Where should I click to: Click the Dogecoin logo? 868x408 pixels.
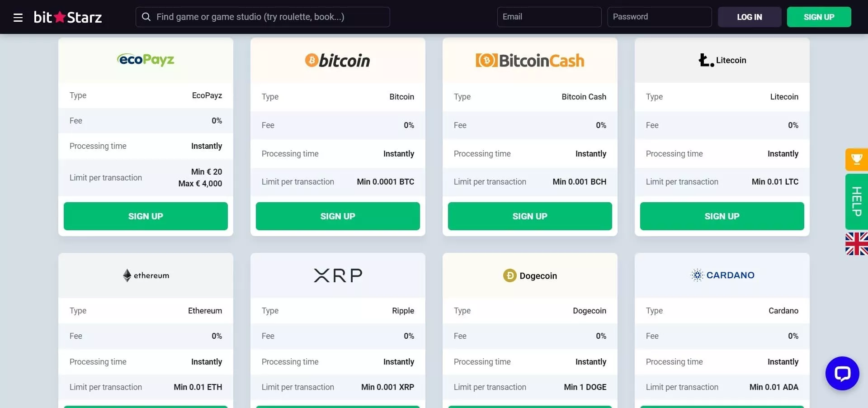(530, 275)
